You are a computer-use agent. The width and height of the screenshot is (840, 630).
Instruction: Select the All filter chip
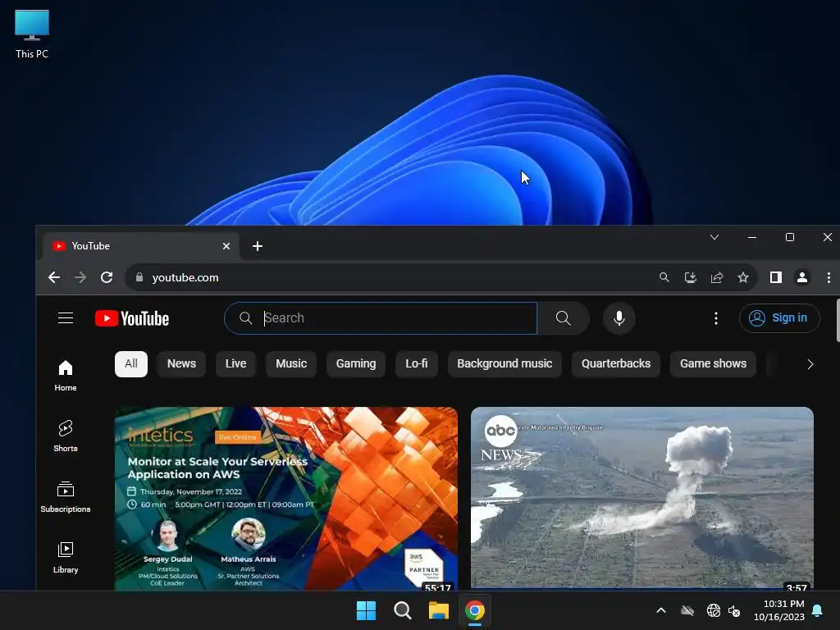[x=130, y=363]
